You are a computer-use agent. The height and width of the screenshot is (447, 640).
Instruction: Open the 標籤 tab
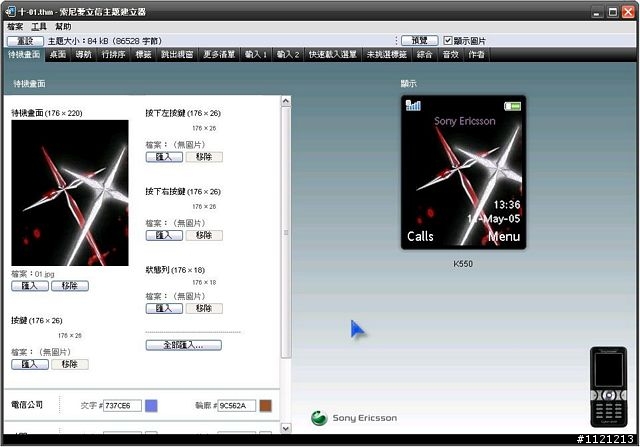(144, 54)
